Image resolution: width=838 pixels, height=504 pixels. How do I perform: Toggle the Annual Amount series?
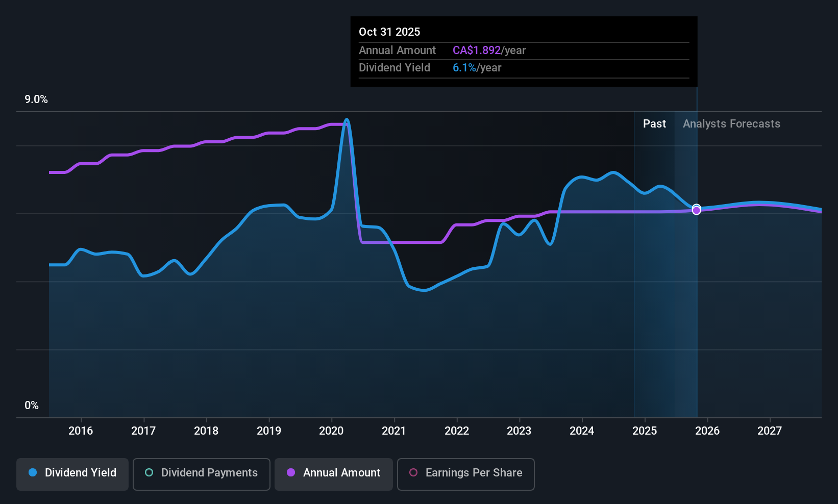point(334,474)
